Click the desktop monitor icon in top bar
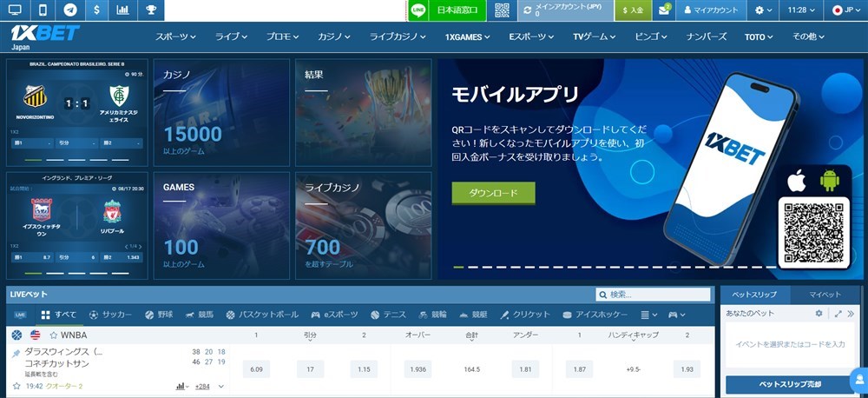Screen dimensions: 868x398 click(15, 10)
